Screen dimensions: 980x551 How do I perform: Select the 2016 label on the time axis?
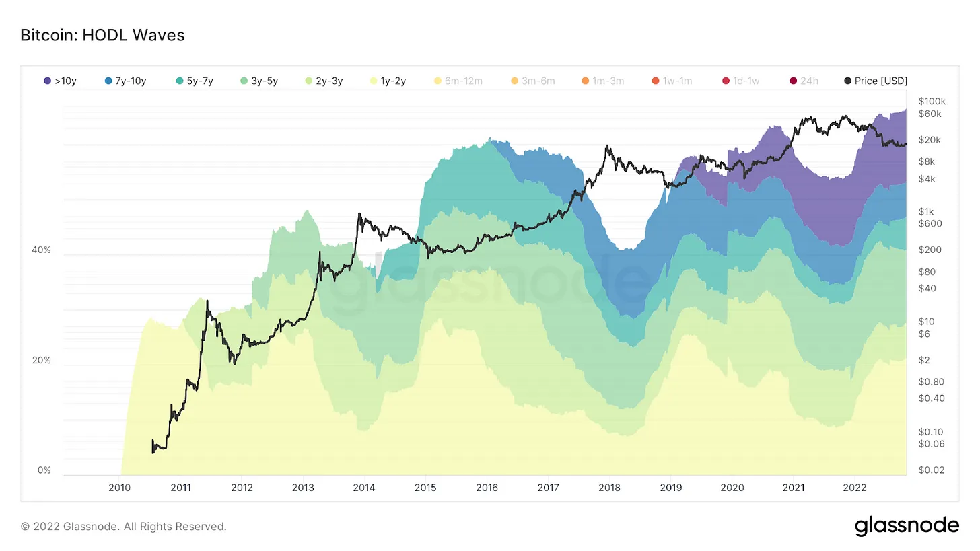pos(487,487)
